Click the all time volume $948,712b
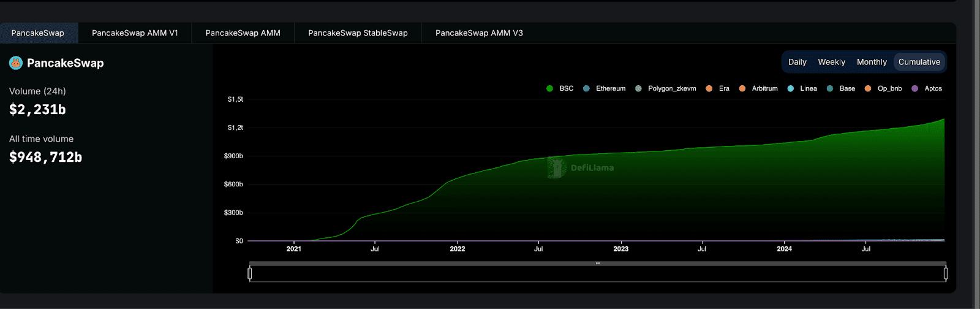Viewport: 980px width, 309px height. pyautogui.click(x=45, y=158)
